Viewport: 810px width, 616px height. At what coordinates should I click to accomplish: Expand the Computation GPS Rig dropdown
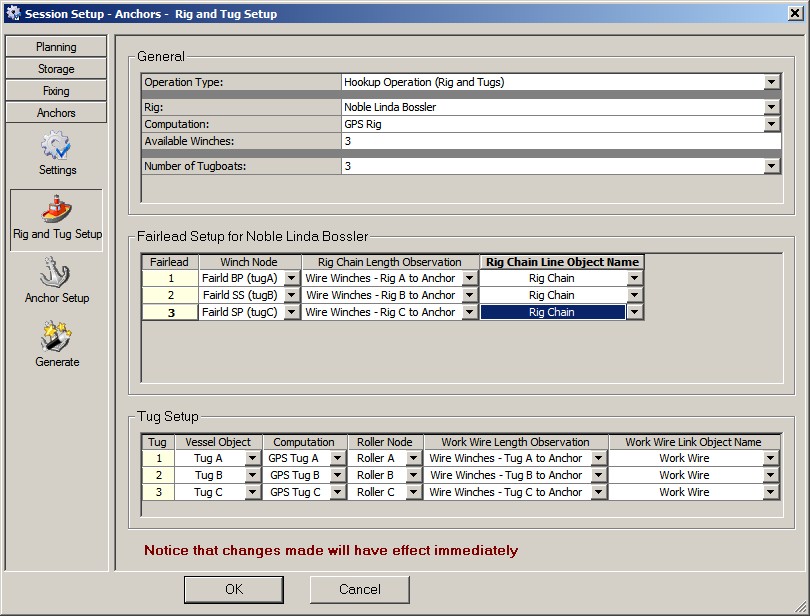pos(771,125)
